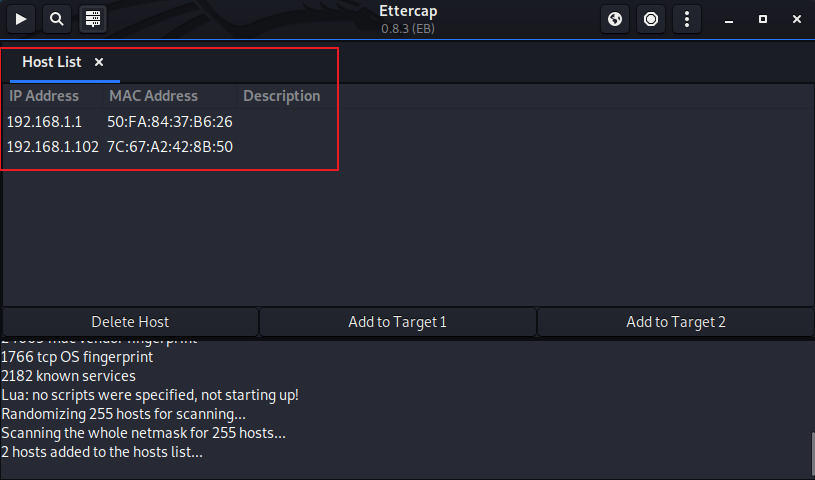Viewport: 815px width, 480px height.
Task: Close the Ettercap window
Action: [x=797, y=19]
